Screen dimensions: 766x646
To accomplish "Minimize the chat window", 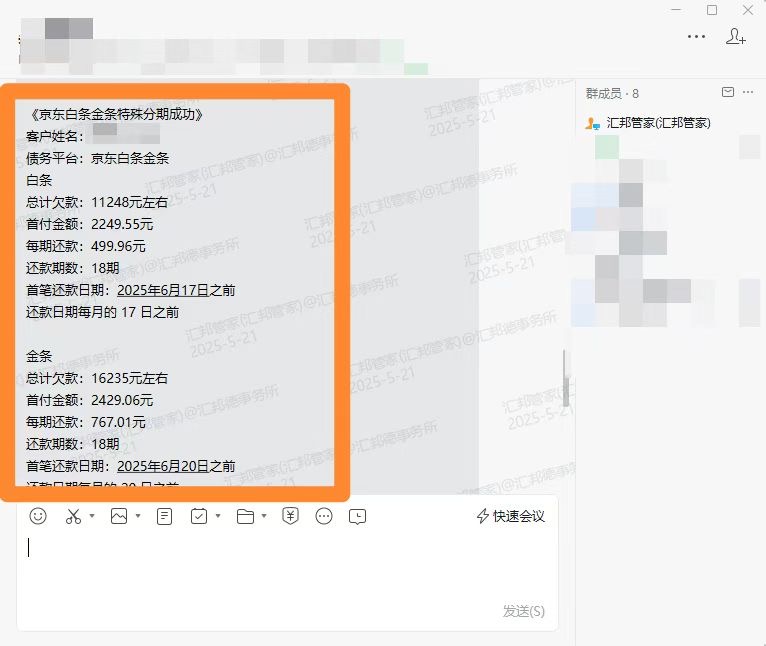I will [x=676, y=10].
